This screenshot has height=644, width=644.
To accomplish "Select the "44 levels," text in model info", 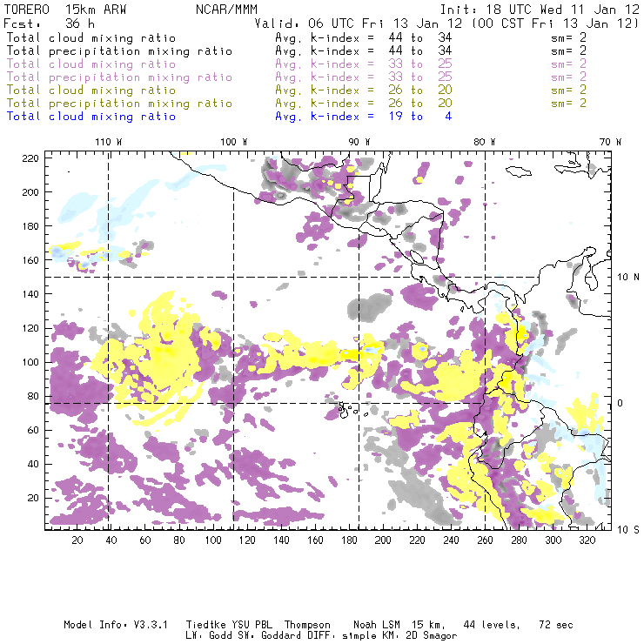I will [492, 625].
